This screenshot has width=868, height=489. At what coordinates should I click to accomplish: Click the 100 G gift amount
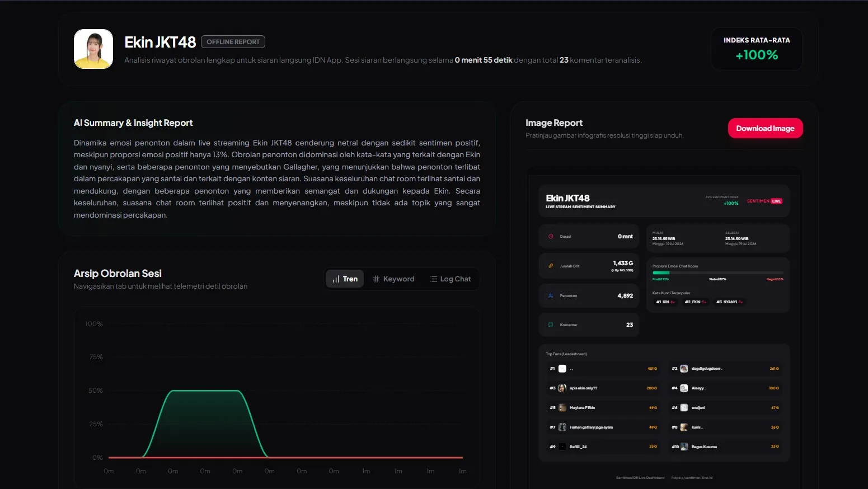click(x=774, y=388)
